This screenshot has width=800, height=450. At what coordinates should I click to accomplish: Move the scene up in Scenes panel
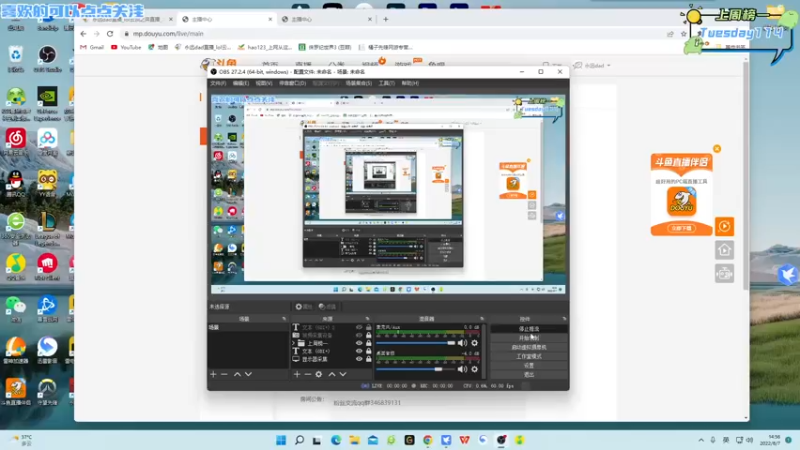pos(237,374)
